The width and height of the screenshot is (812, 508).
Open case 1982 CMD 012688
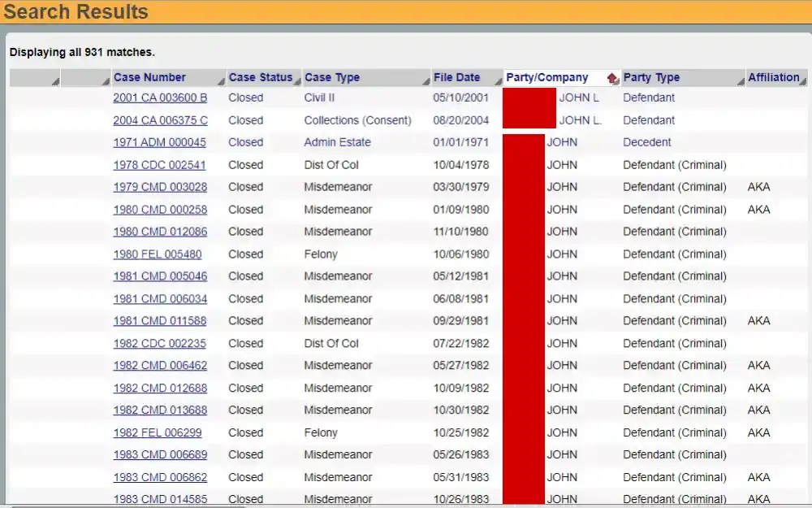(160, 388)
